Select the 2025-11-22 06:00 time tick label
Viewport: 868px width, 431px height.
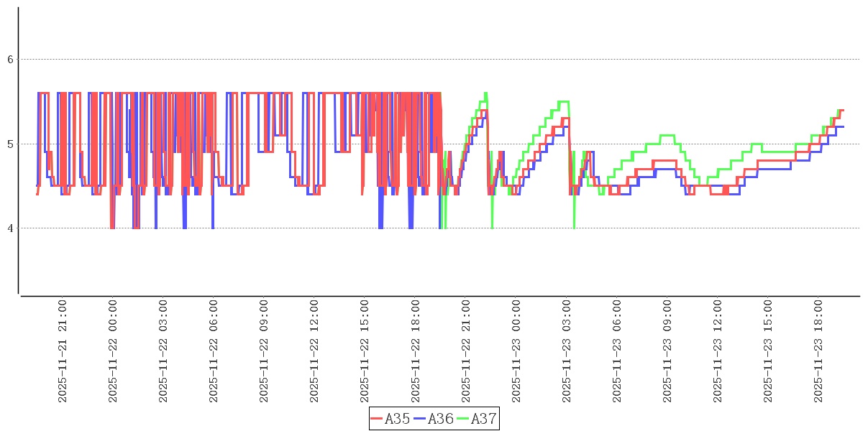(214, 351)
